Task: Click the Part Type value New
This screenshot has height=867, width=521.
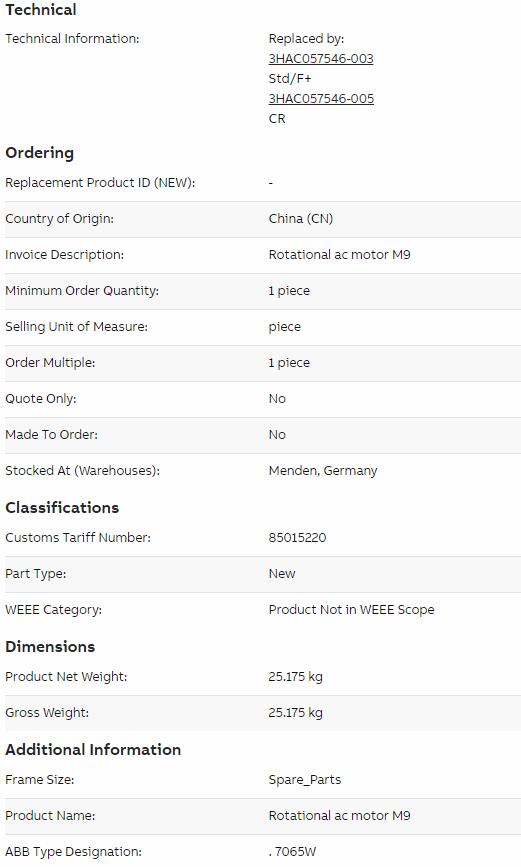Action: [282, 573]
